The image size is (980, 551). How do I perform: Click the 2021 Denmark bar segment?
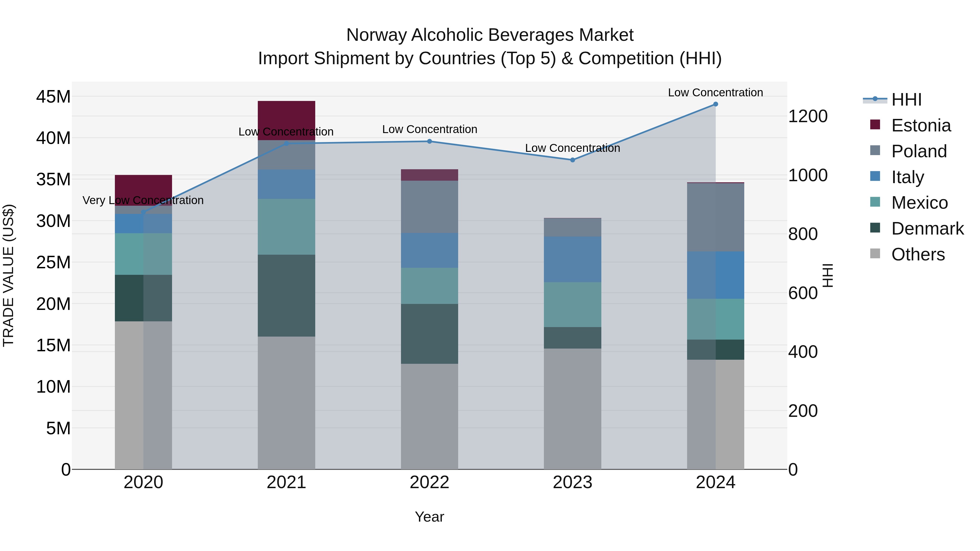(286, 295)
